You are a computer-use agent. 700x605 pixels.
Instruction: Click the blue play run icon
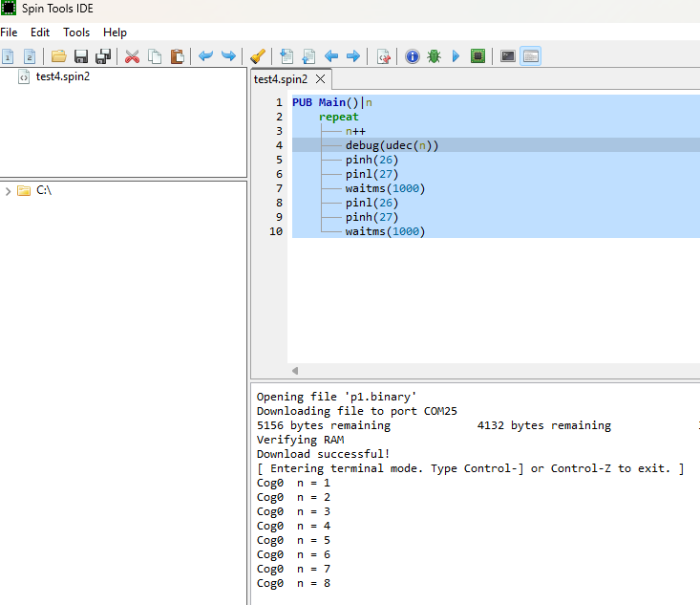coord(456,56)
